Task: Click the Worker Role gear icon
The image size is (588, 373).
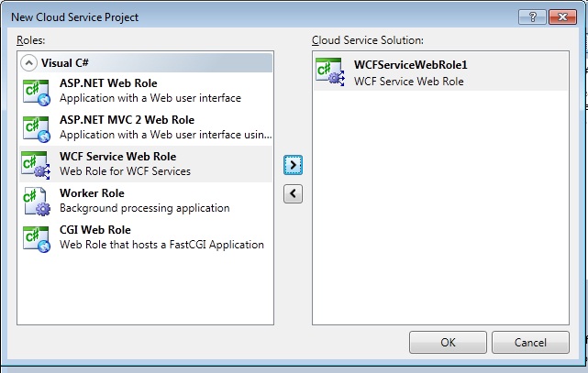Action: click(x=36, y=201)
